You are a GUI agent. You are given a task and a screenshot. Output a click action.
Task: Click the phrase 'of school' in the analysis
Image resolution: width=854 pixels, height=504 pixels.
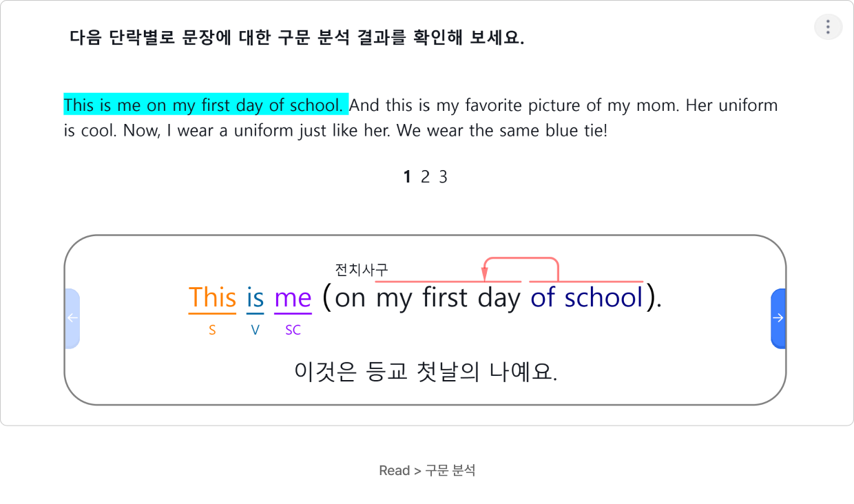click(x=586, y=297)
